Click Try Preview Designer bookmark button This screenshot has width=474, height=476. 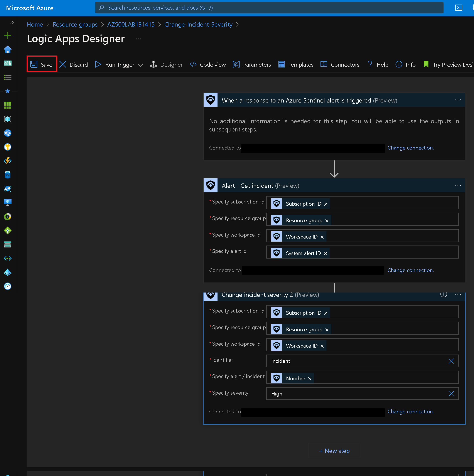click(448, 65)
